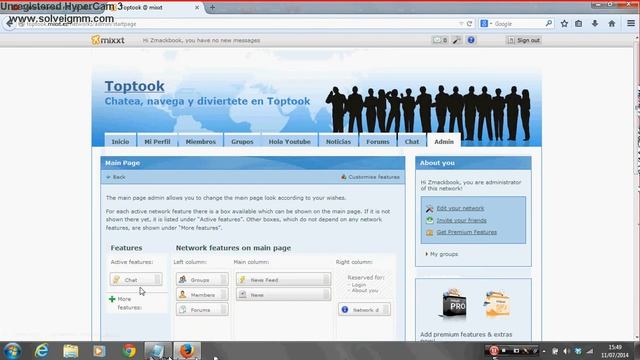The width and height of the screenshot is (640, 360).
Task: Expand More features with plus icon
Action: click(112, 299)
